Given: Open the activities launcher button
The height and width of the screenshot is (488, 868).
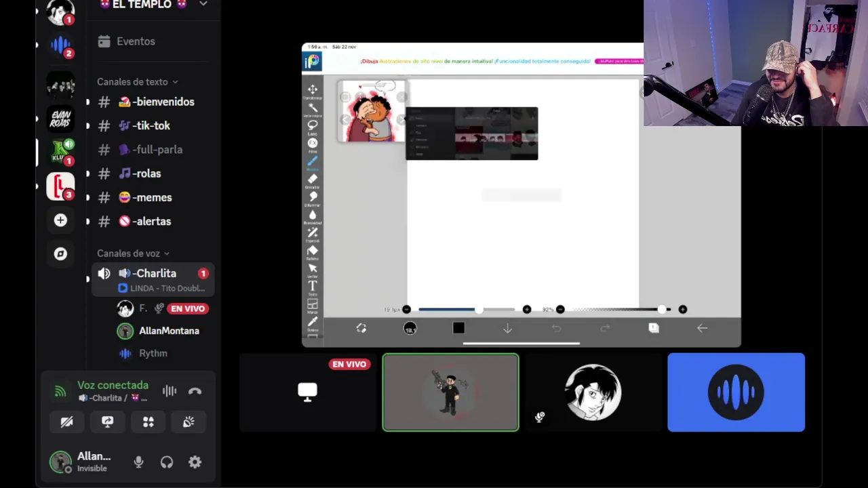Looking at the screenshot, I should [x=148, y=422].
